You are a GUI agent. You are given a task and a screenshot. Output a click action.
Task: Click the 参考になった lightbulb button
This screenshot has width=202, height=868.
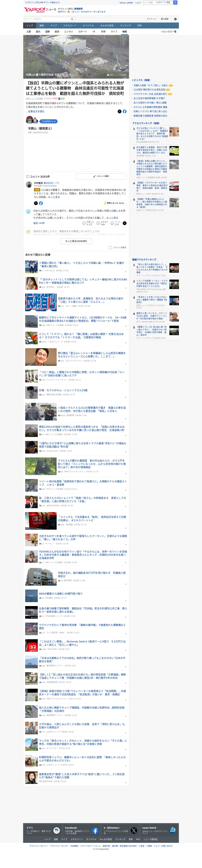[x=114, y=203]
